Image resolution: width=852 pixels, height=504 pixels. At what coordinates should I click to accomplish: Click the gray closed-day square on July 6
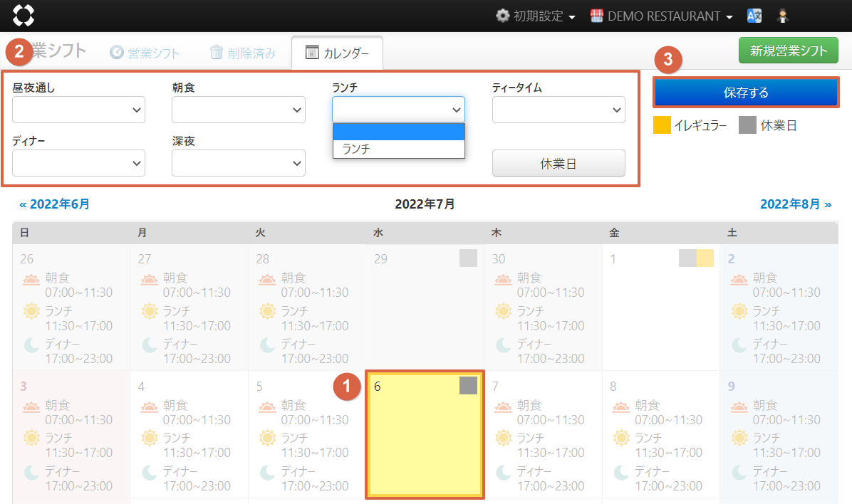click(468, 386)
